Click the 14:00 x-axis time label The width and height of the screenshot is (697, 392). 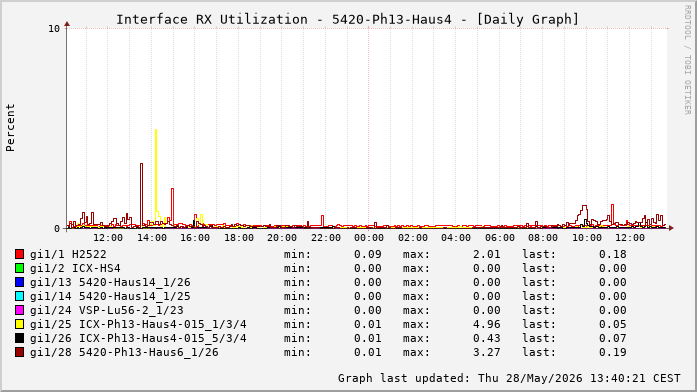pos(151,238)
